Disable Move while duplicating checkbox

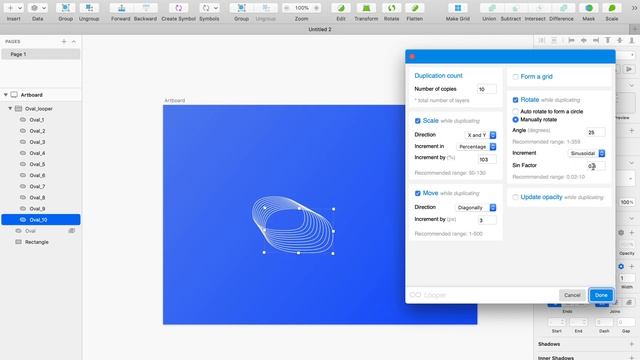[418, 193]
